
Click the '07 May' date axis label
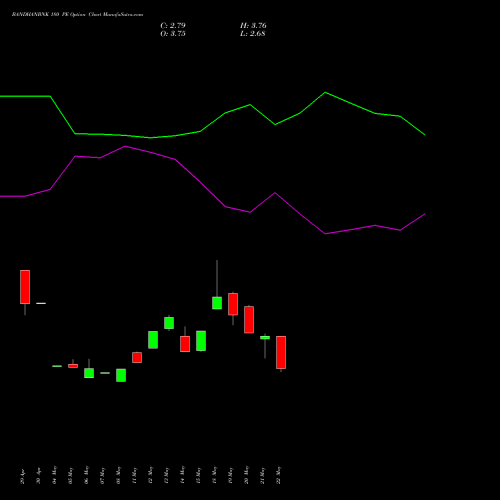(x=103, y=475)
